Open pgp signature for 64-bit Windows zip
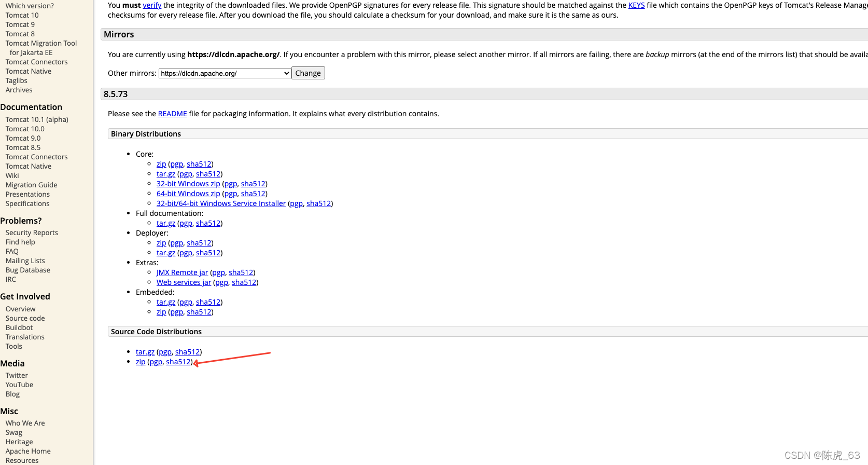The width and height of the screenshot is (868, 465). (231, 194)
